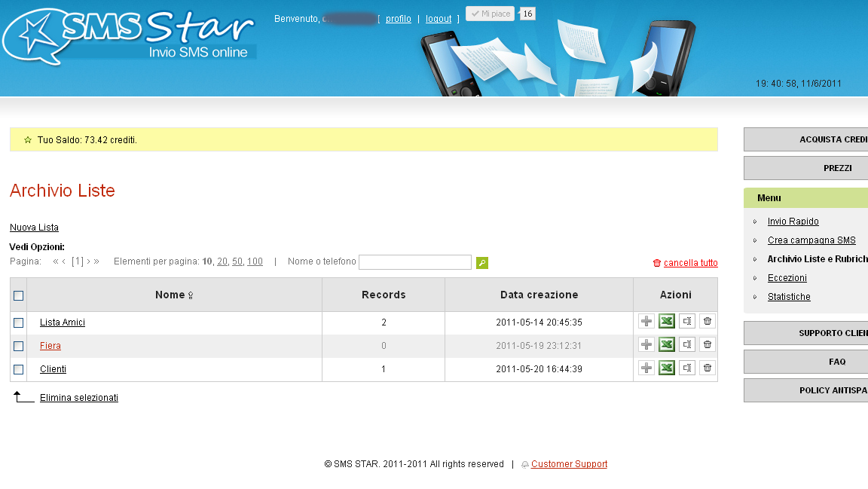Click the Nuova Lista link

click(34, 228)
